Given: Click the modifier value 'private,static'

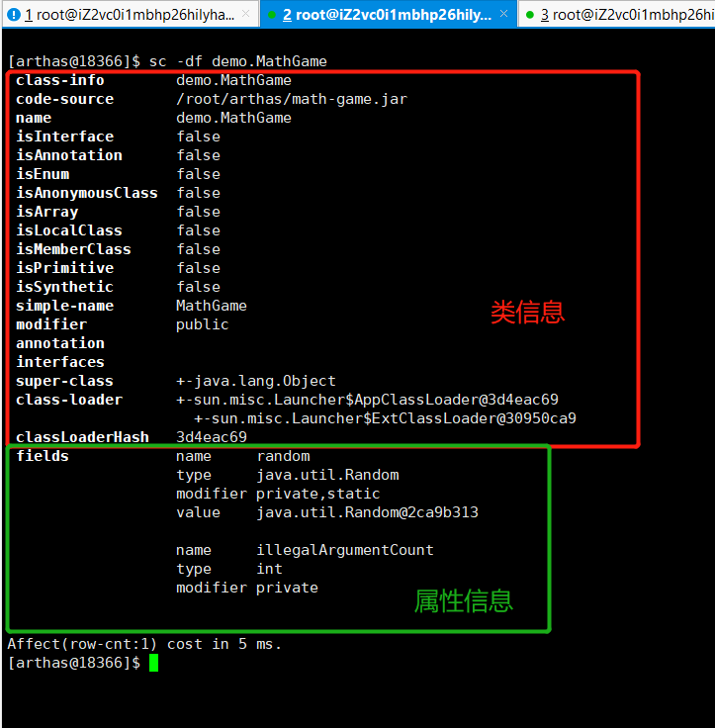Looking at the screenshot, I should (x=318, y=494).
